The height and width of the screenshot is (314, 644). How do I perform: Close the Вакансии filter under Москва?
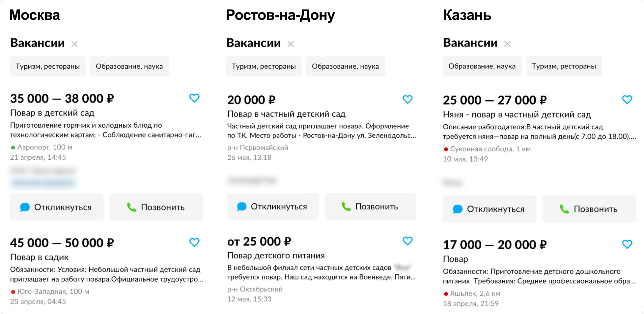coord(75,44)
